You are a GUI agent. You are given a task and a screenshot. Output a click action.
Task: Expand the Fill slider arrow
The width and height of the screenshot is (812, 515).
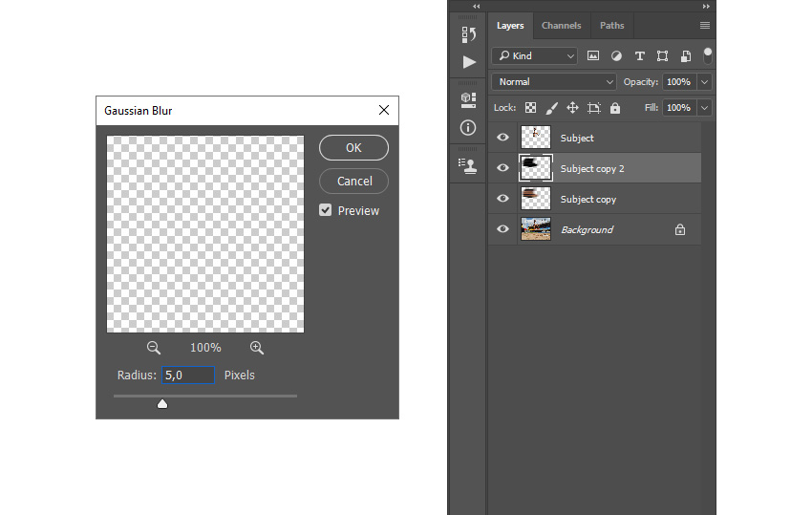click(x=704, y=108)
